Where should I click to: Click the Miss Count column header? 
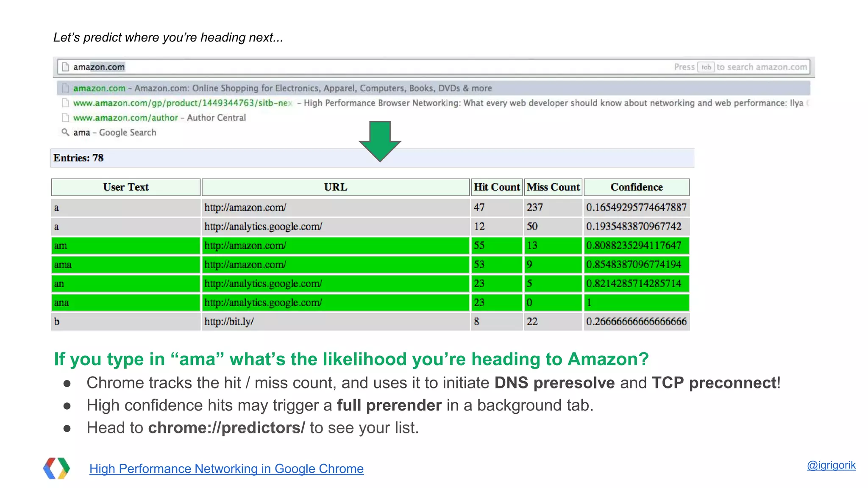point(553,187)
